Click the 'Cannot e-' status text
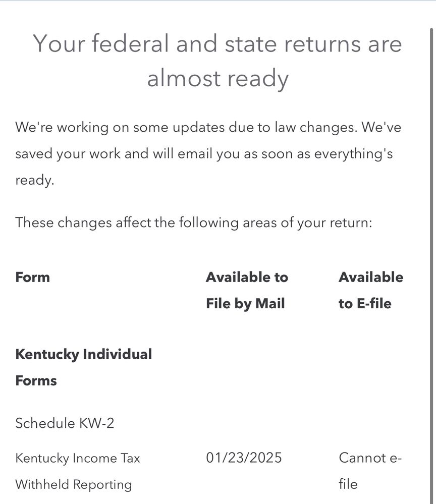The width and height of the screenshot is (436, 504). click(370, 458)
